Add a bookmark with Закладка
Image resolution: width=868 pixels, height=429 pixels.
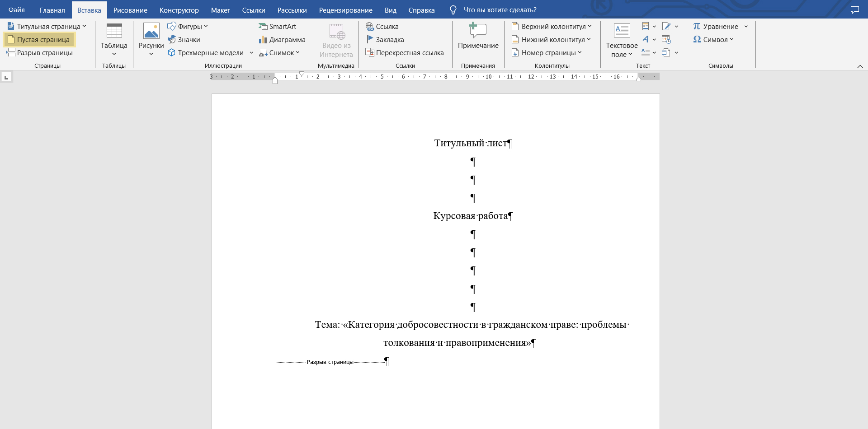385,39
